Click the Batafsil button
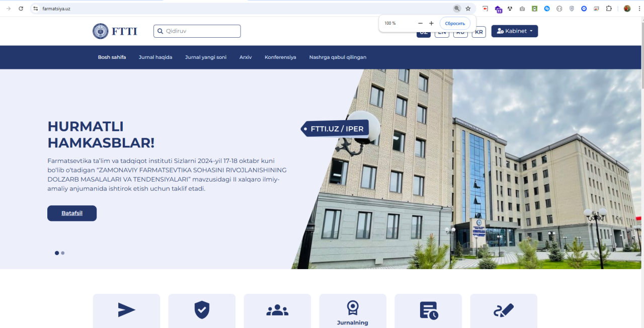 [x=72, y=213]
